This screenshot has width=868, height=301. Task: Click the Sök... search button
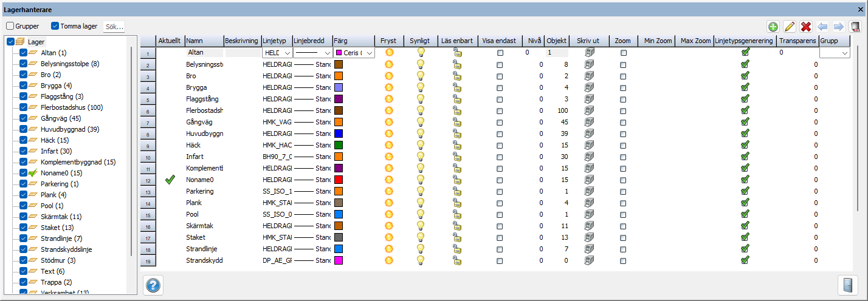(x=114, y=27)
